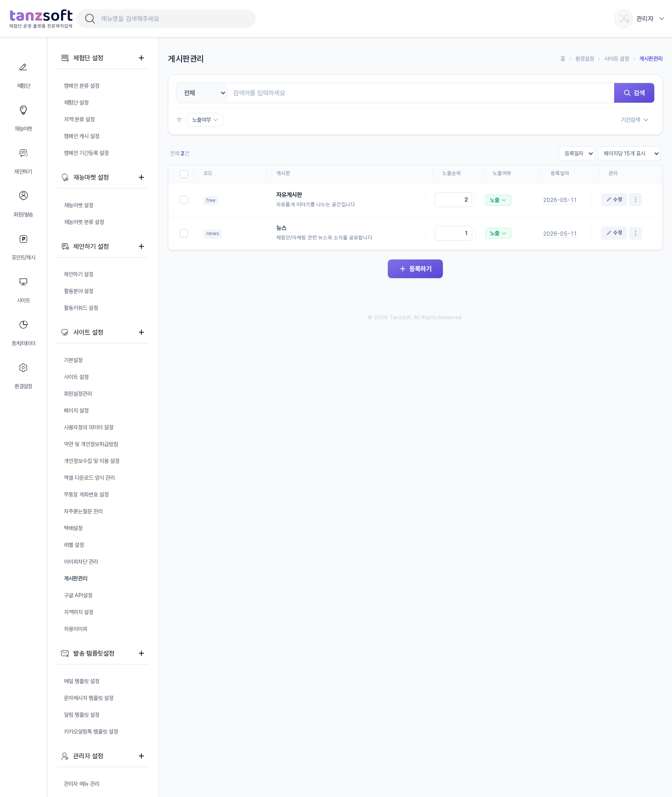Screen dimensions: 672x797
Task: Open the 등록일자 sort dropdown
Action: [577, 154]
